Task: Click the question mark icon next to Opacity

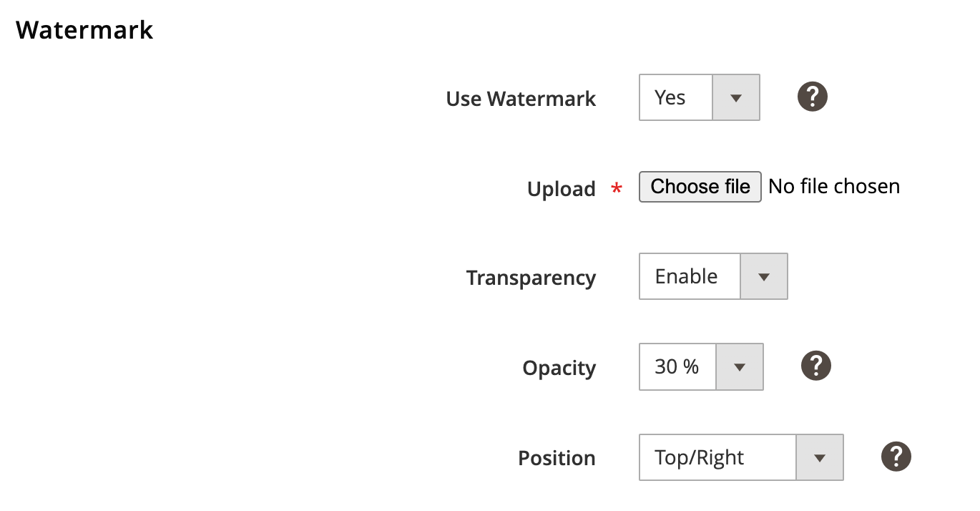Action: tap(815, 366)
